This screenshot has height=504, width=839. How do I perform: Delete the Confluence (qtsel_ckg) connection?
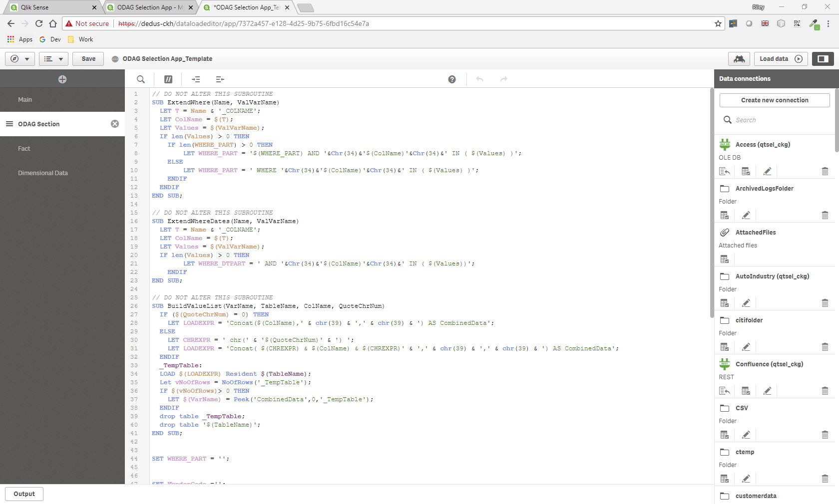825,391
